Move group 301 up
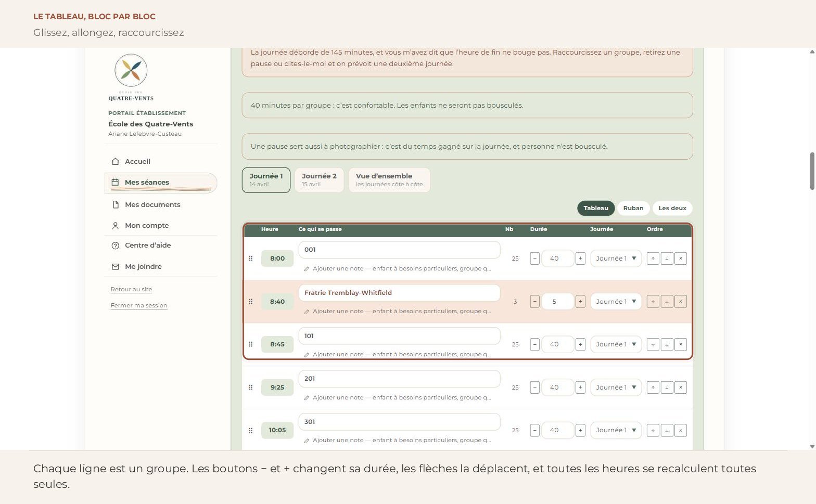 [x=653, y=431]
